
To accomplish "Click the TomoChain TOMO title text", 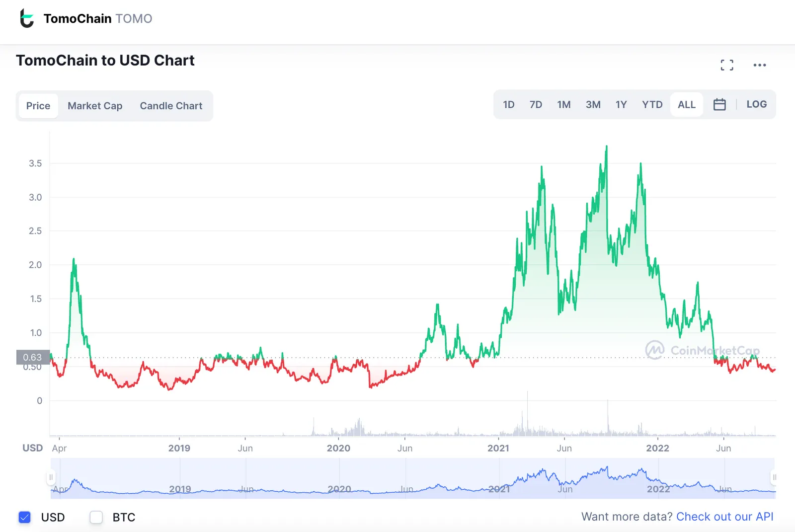I will pyautogui.click(x=98, y=18).
